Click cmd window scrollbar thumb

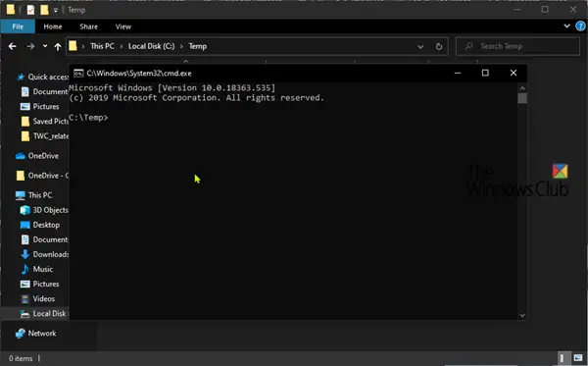(x=522, y=98)
